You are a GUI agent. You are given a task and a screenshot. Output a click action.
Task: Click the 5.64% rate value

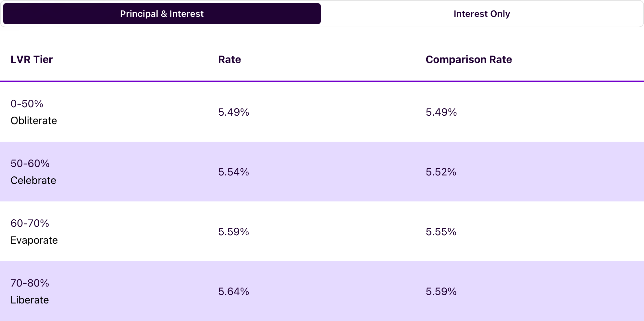(x=233, y=291)
